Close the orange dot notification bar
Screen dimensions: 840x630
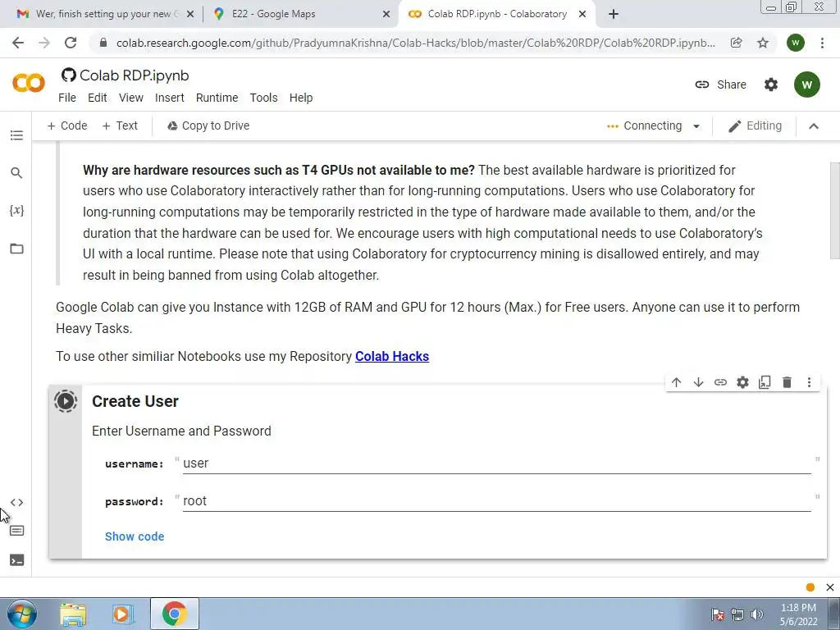click(x=830, y=587)
